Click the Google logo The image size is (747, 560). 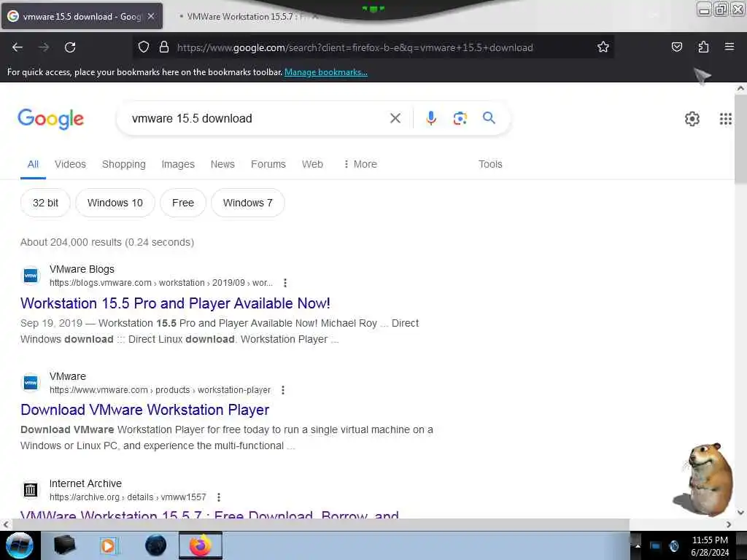pos(50,119)
